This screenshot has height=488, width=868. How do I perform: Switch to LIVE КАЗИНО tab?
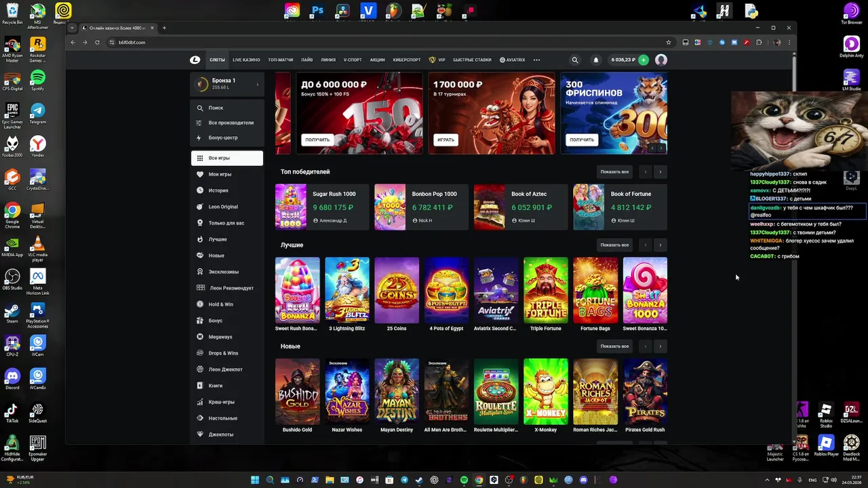[x=246, y=60]
